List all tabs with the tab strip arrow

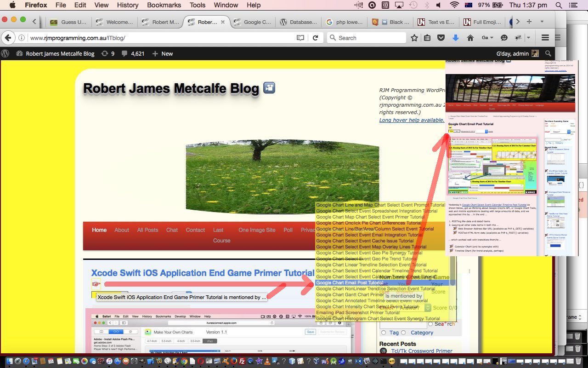[542, 22]
